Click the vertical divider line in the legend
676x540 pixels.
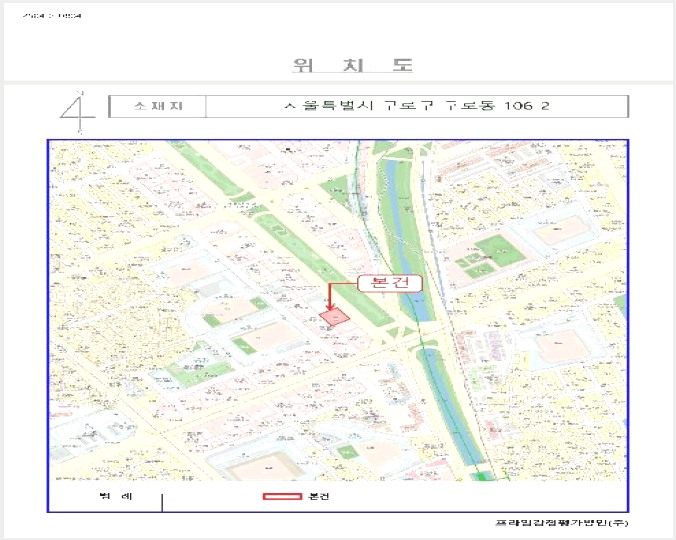[162, 503]
